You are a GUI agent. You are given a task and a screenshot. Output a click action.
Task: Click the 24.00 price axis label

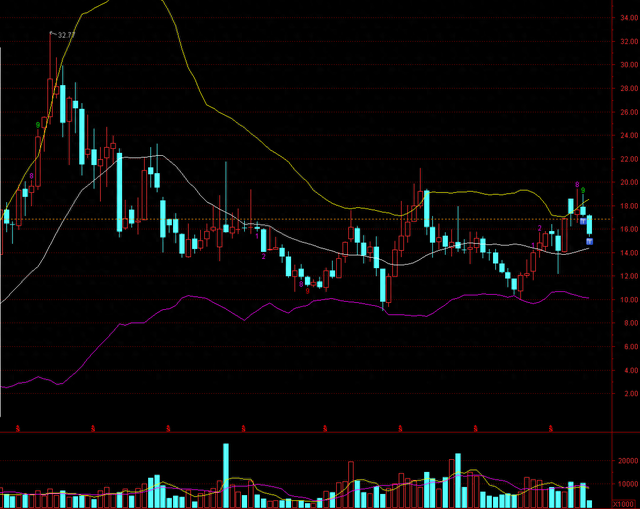(629, 135)
